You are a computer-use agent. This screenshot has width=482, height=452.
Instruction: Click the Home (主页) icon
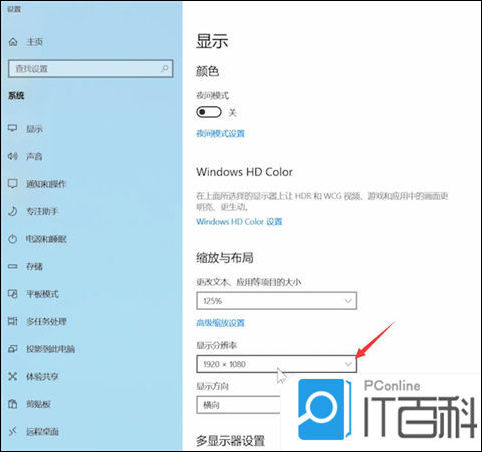pos(13,42)
